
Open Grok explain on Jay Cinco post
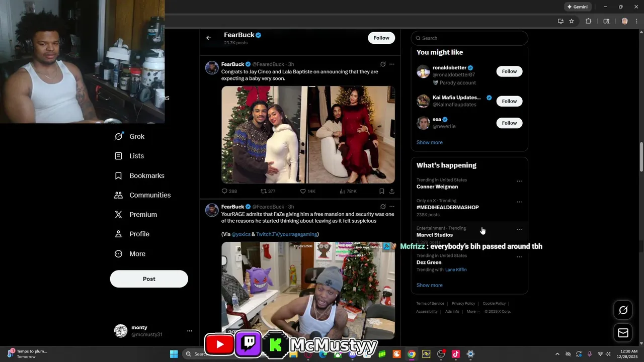click(x=383, y=64)
